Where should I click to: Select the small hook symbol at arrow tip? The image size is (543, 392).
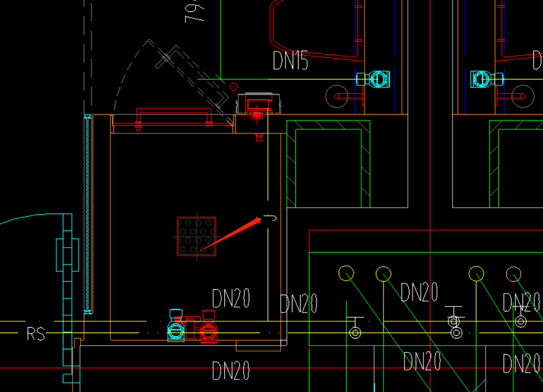pos(270,218)
